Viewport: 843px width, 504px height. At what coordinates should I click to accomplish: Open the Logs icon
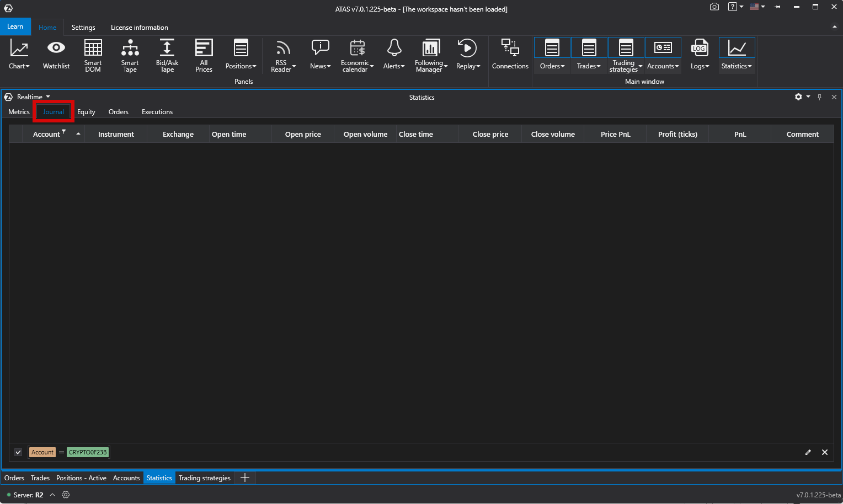click(700, 48)
